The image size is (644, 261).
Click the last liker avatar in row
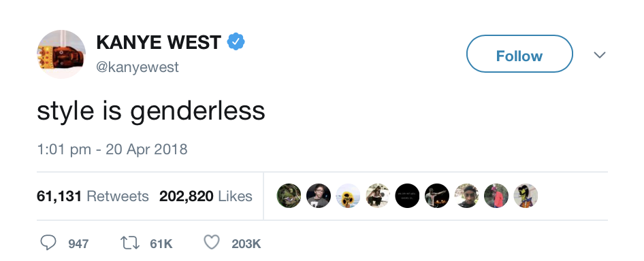(x=526, y=196)
